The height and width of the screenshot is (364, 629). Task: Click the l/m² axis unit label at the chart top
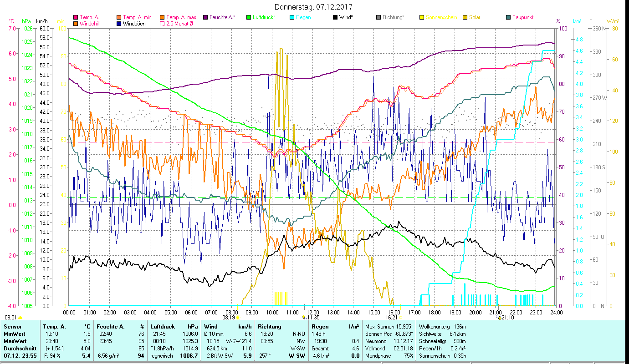(577, 21)
